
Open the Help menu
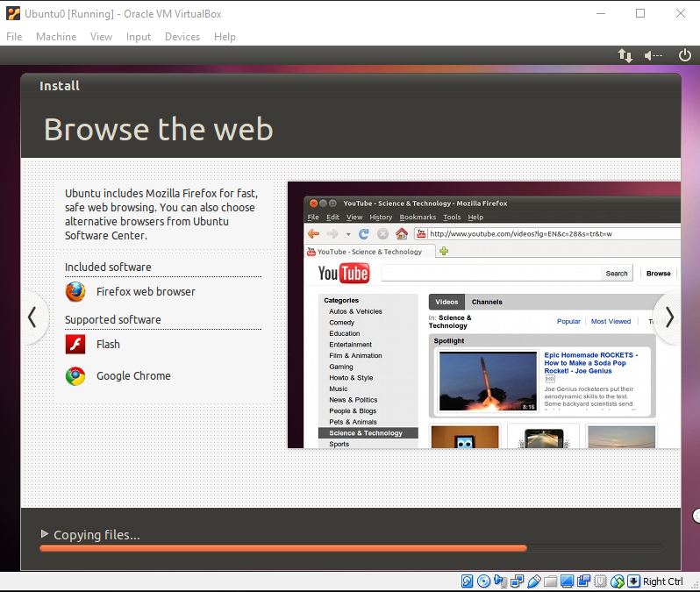pos(225,37)
